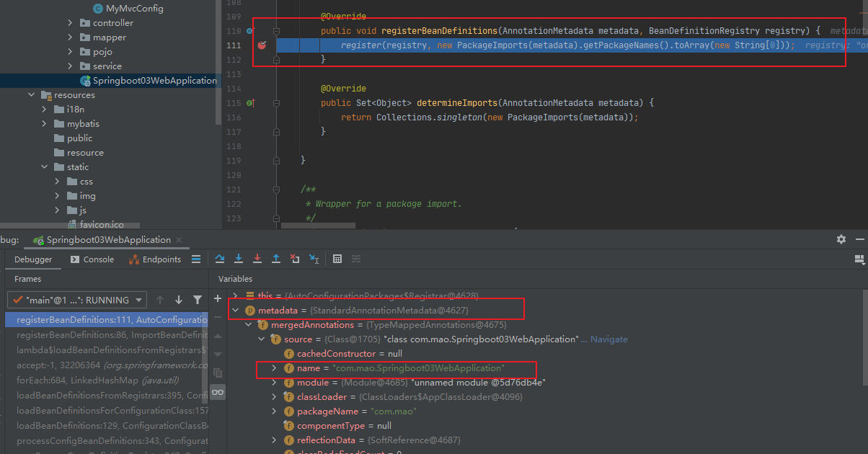The height and width of the screenshot is (454, 868).
Task: Select frame registerBeanDefinitions:111
Action: pyautogui.click(x=107, y=319)
